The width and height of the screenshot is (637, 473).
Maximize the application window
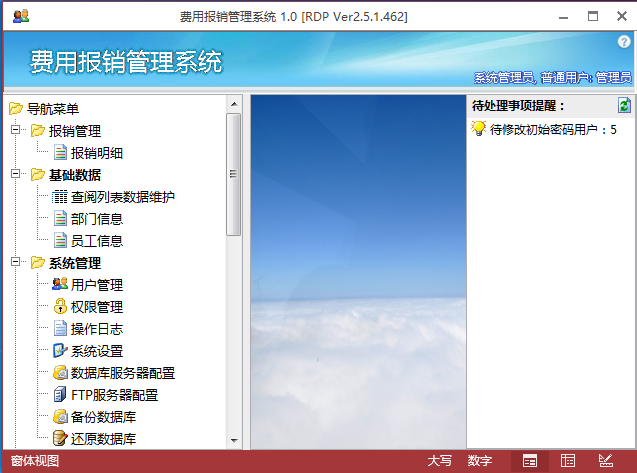[x=593, y=16]
